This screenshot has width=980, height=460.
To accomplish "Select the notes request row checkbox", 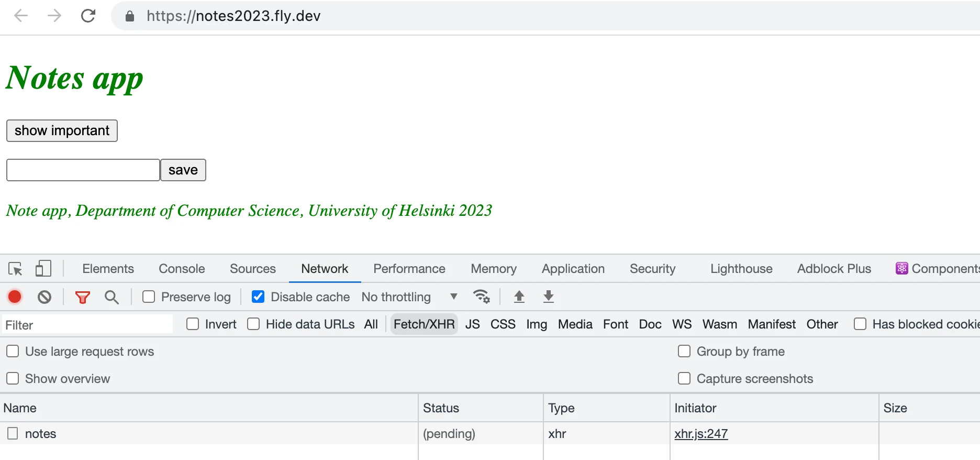I will point(13,433).
